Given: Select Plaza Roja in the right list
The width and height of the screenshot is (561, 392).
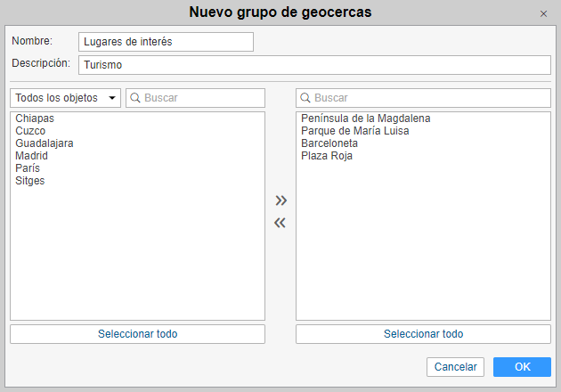Looking at the screenshot, I should [327, 156].
